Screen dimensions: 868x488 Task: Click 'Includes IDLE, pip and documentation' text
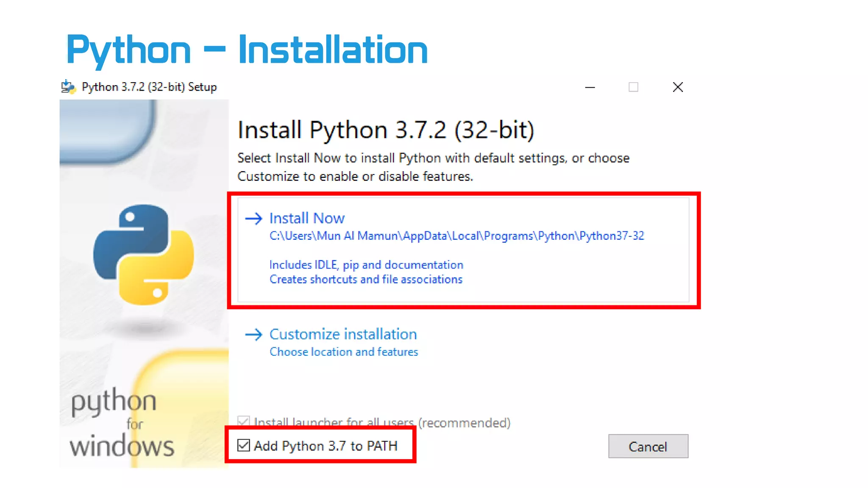tap(366, 265)
